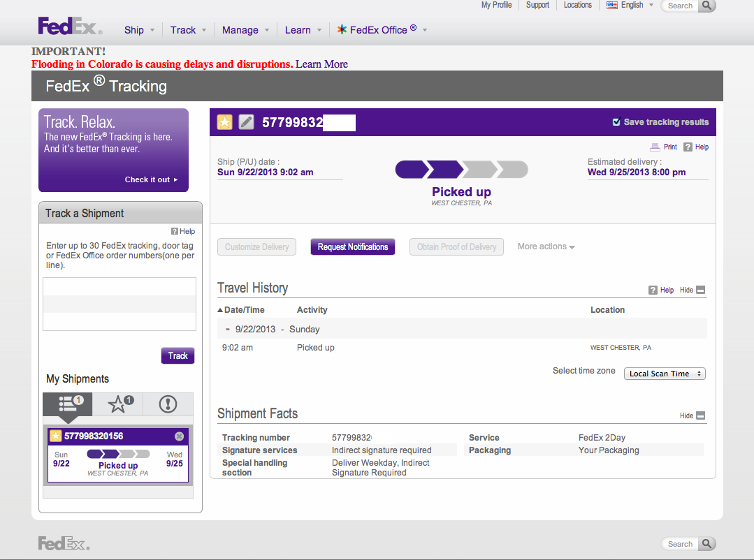Hide the Travel History section
This screenshot has width=754, height=560.
pyautogui.click(x=693, y=290)
